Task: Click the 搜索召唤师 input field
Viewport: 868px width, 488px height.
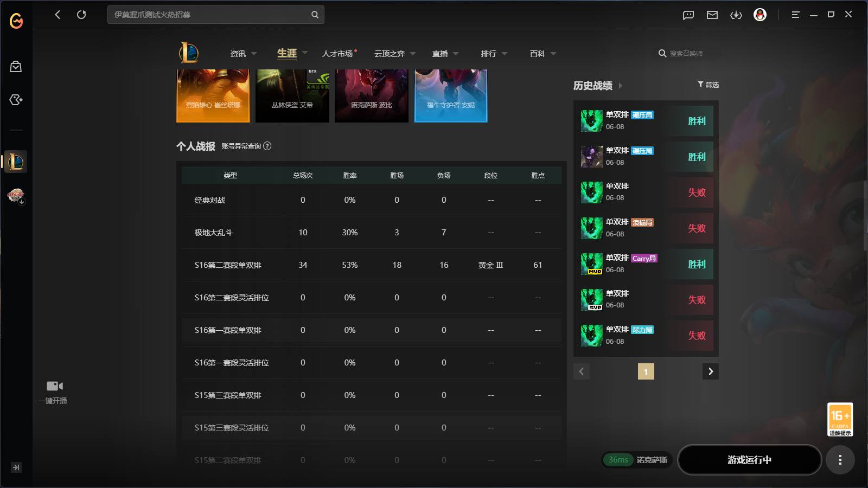Action: click(x=686, y=54)
